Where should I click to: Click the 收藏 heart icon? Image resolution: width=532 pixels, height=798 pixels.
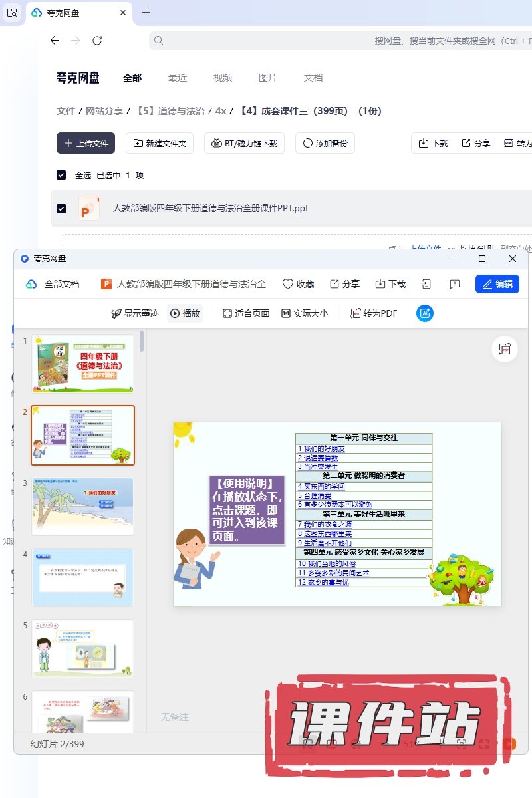288,284
